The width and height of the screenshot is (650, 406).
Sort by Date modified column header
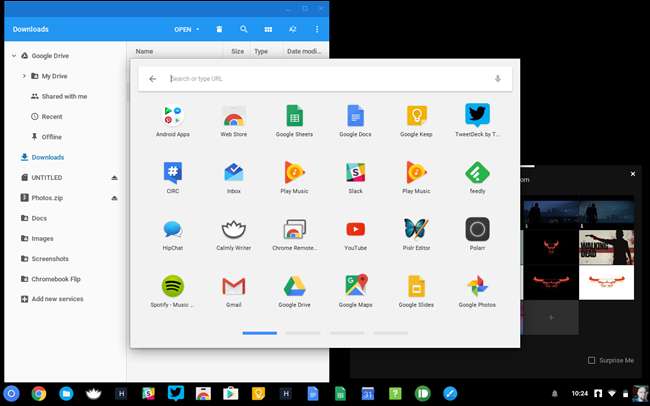click(304, 51)
